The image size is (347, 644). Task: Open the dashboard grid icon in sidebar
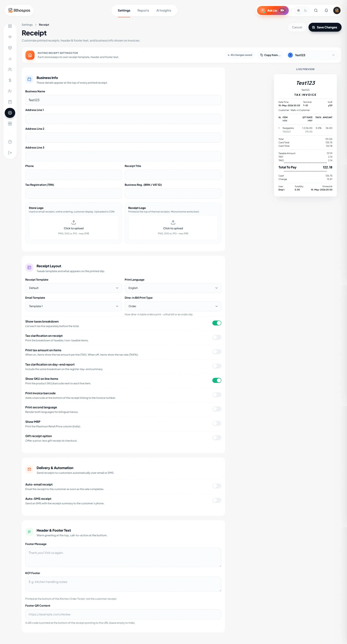[x=10, y=26]
